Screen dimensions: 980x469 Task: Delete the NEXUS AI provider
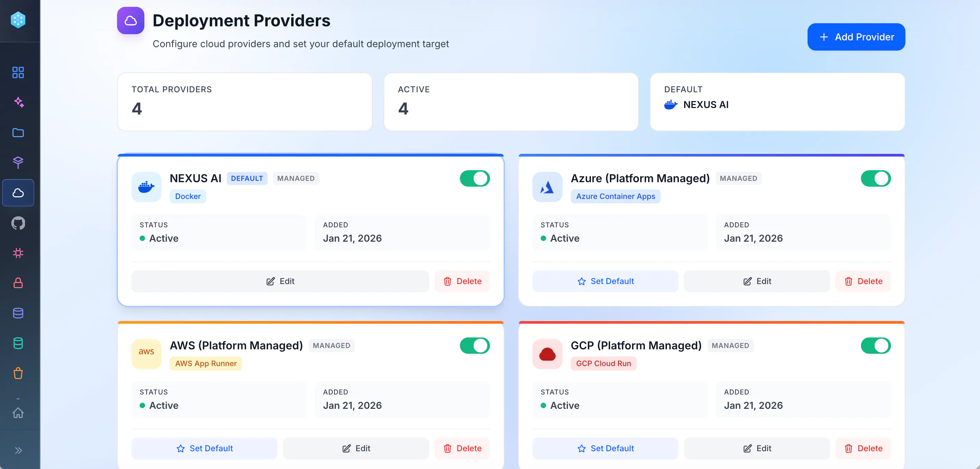(x=462, y=281)
